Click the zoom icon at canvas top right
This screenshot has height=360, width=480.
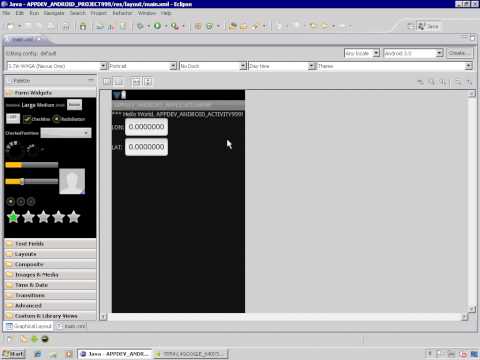click(x=432, y=82)
